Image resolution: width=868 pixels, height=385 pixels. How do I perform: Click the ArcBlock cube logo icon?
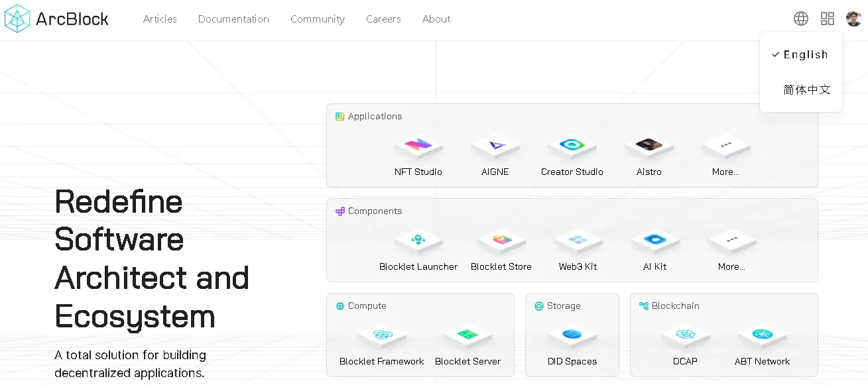click(x=17, y=19)
